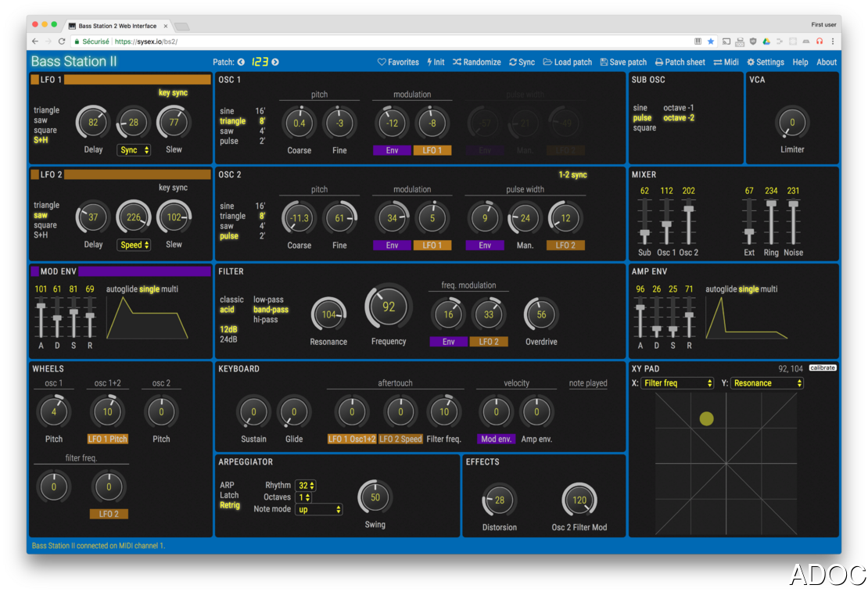The width and height of the screenshot is (868, 592).
Task: Click the Init lightning bolt button
Action: coord(436,62)
